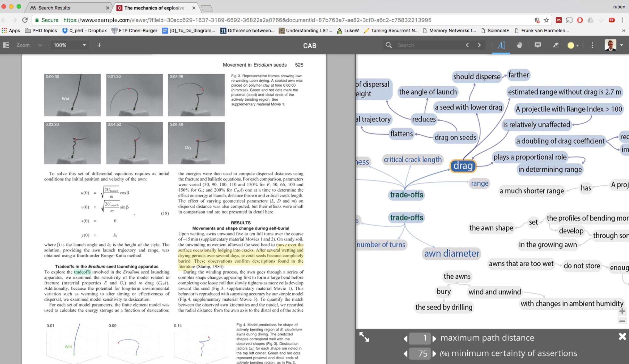Viewport: 629px width, 364px height.
Task: Close the graph settings panel
Action: 622,336
